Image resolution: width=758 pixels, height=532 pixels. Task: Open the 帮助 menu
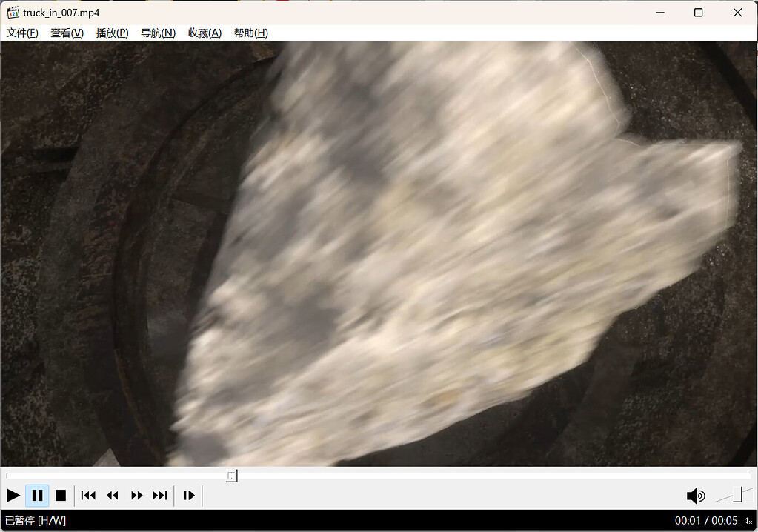[x=250, y=33]
